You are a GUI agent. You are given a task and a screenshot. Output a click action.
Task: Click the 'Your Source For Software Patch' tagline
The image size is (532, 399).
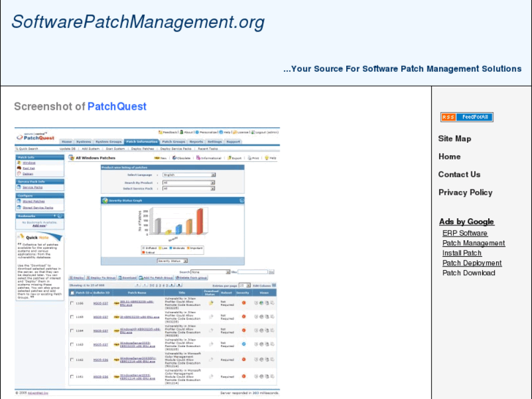(402, 69)
